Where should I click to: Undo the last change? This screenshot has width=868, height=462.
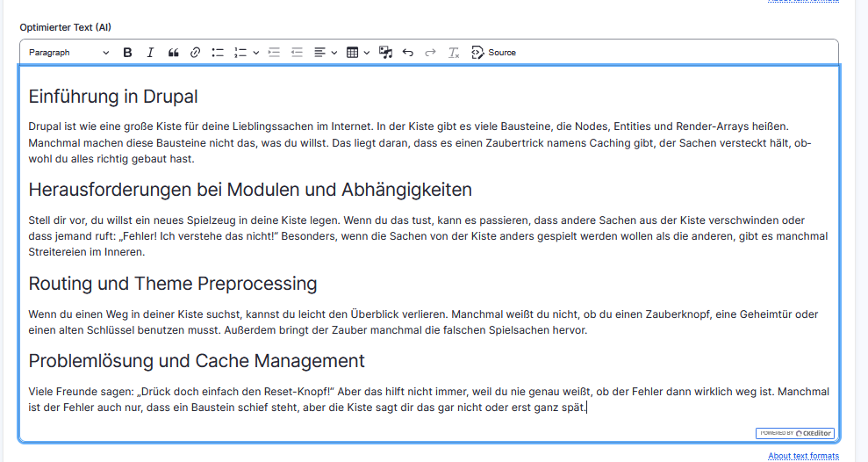[408, 53]
